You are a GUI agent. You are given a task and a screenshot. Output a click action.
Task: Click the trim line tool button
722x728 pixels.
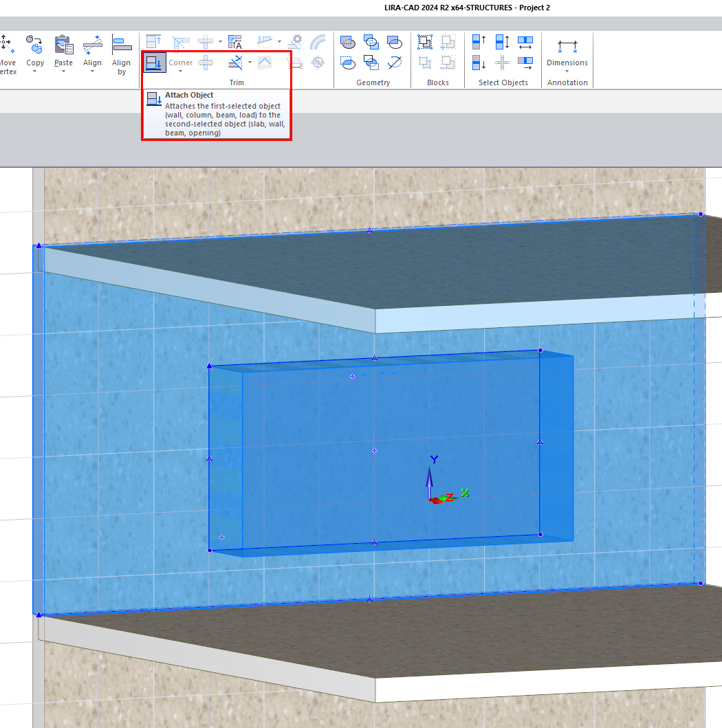point(235,63)
